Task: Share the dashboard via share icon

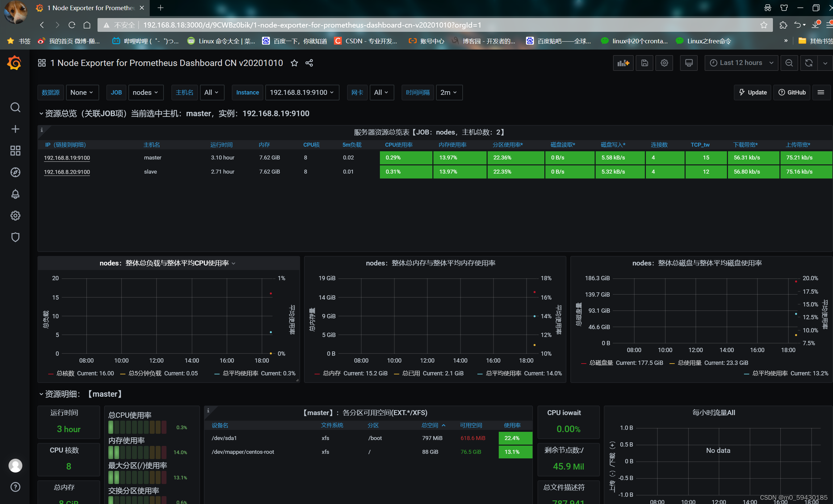Action: click(309, 63)
